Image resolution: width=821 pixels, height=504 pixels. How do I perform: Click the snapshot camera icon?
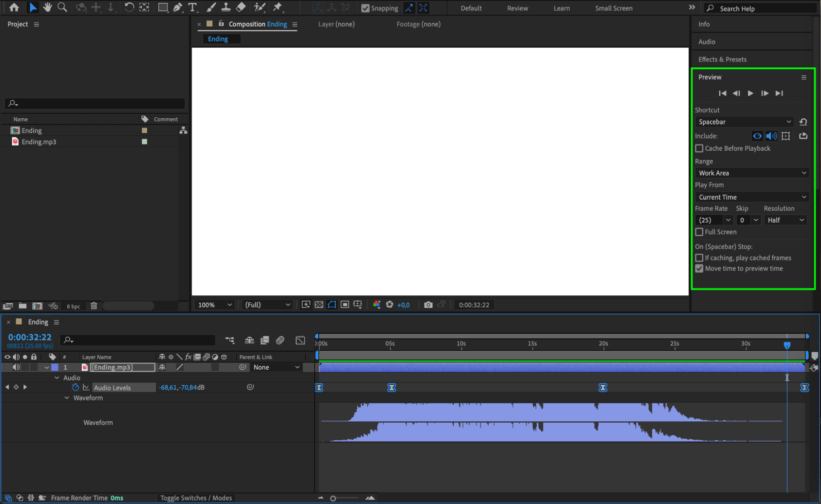tap(428, 305)
